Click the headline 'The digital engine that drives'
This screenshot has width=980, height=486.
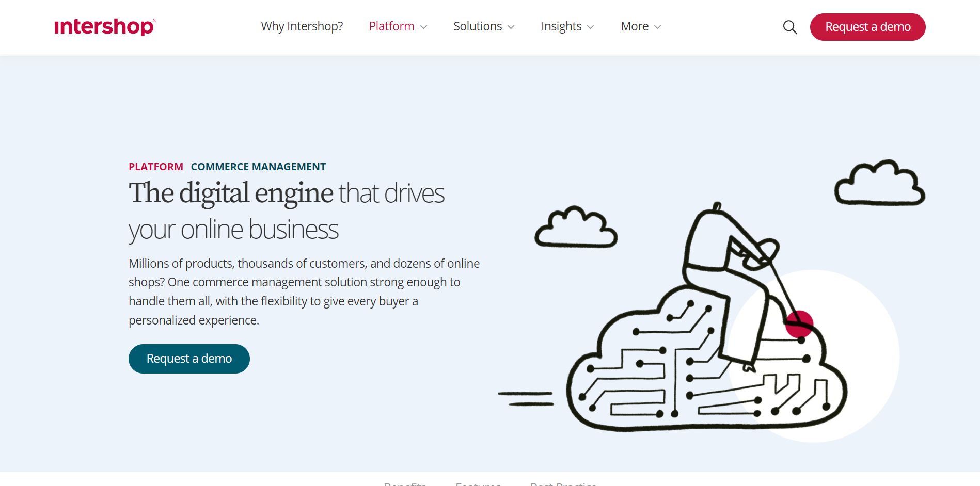287,193
